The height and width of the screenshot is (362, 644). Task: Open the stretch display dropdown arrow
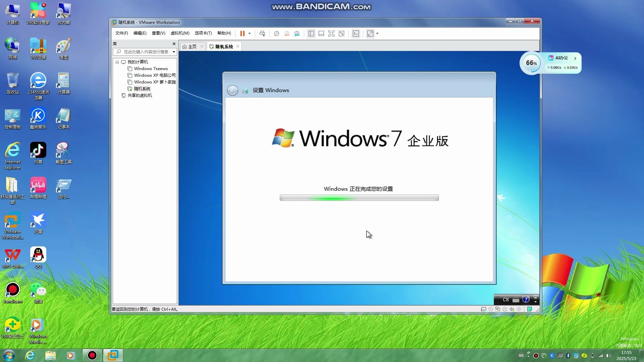377,34
